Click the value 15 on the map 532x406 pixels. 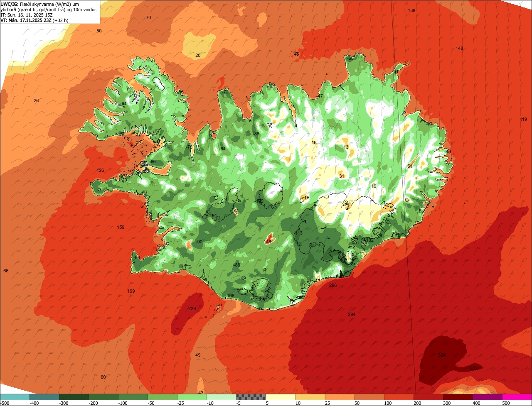click(307, 198)
